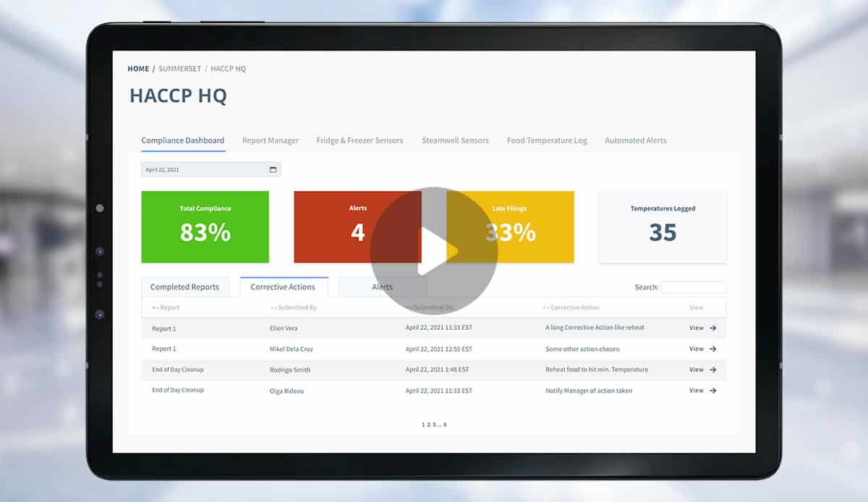Sort the Report column using its sort icon
The width and height of the screenshot is (868, 502).
click(153, 307)
